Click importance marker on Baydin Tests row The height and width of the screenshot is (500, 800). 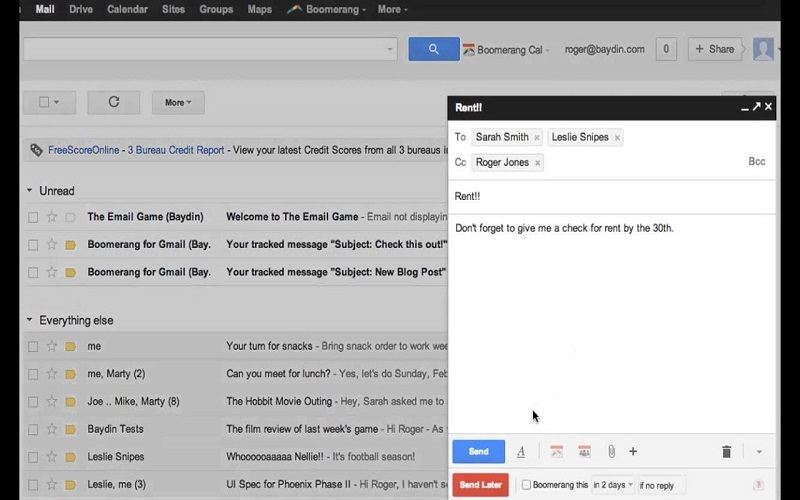[x=70, y=429]
